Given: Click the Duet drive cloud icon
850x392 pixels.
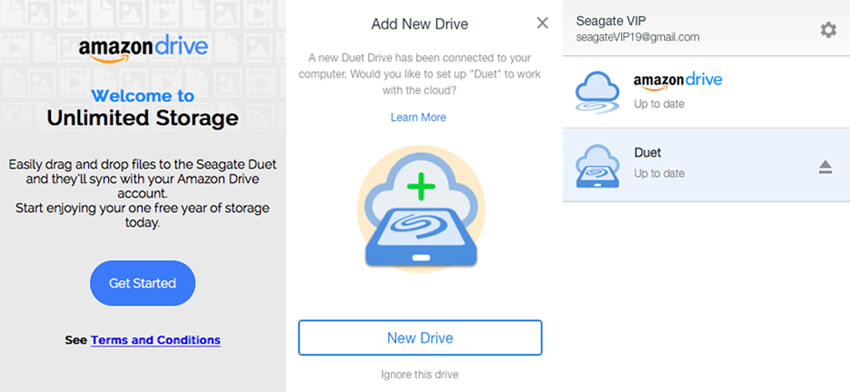Looking at the screenshot, I should tap(597, 166).
